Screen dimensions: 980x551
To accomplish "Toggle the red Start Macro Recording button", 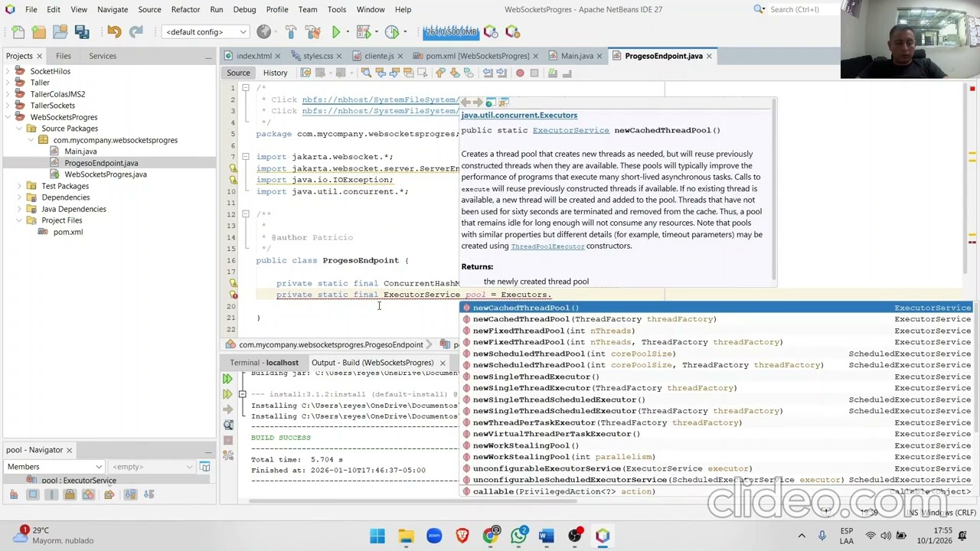I will [520, 73].
